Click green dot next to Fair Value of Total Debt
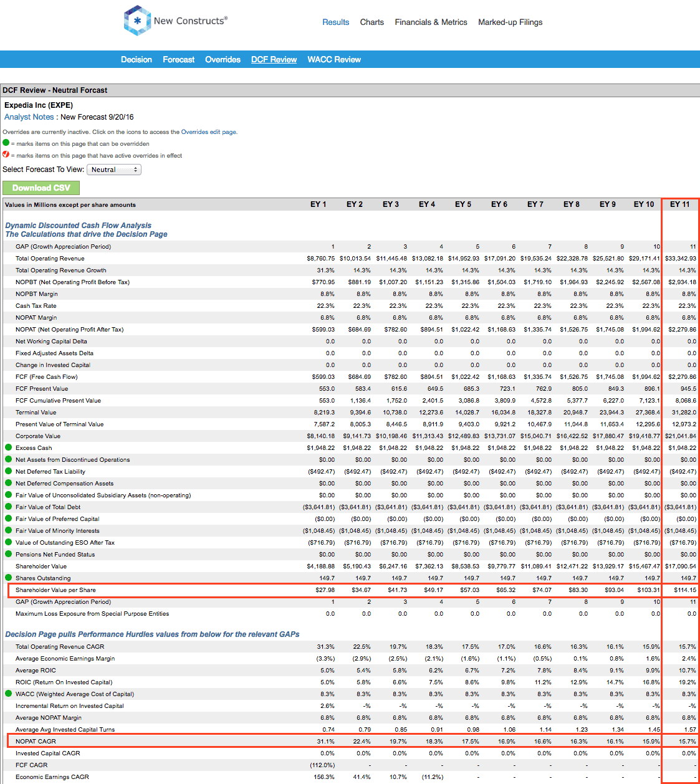 pyautogui.click(x=9, y=507)
